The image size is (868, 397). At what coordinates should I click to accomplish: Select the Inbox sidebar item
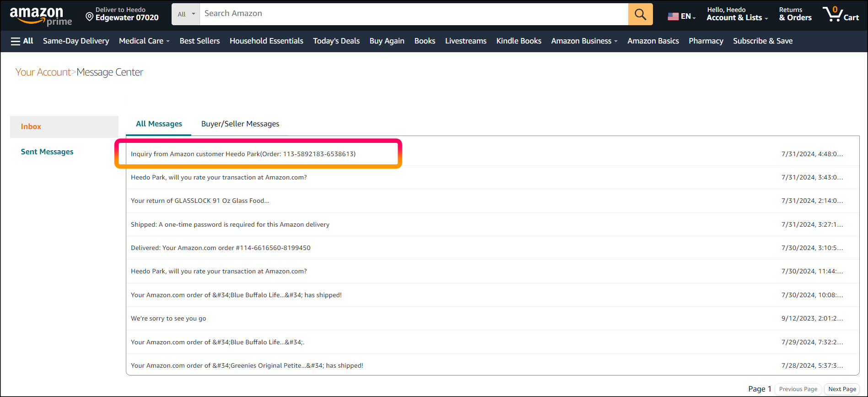click(64, 127)
